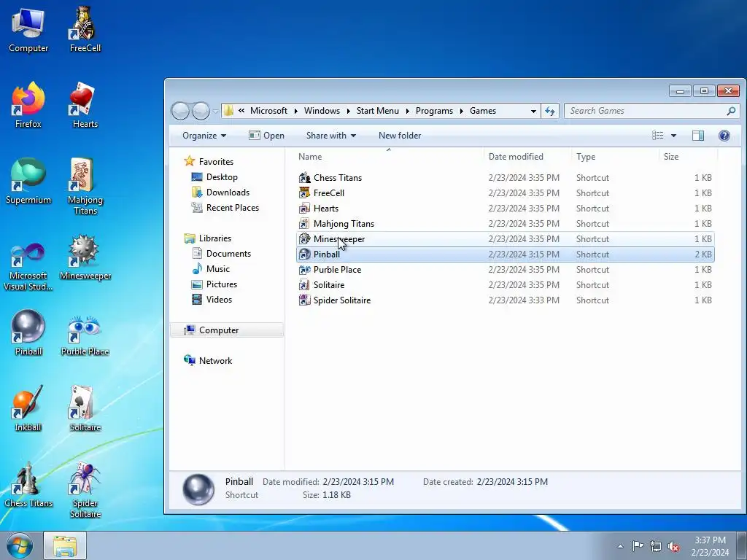Image resolution: width=747 pixels, height=560 pixels.
Task: Open the Computer desktop icon
Action: 28,31
